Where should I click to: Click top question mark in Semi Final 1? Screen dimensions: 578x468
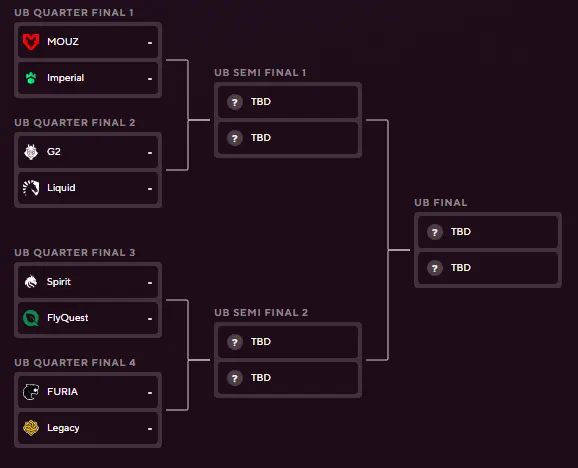234,102
